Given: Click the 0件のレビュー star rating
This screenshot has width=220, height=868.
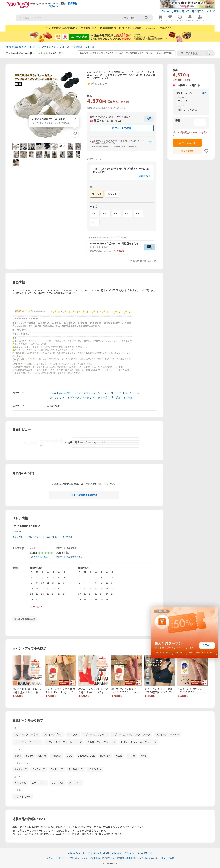Looking at the screenshot, I should click(97, 84).
